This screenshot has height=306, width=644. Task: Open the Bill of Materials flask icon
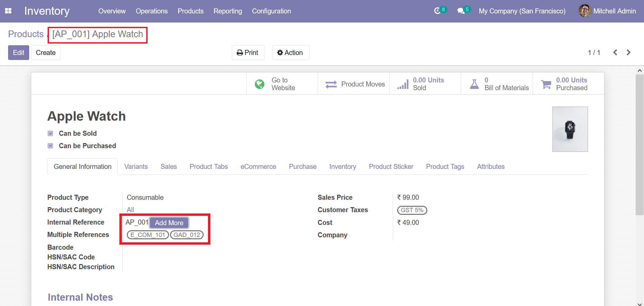(x=474, y=84)
